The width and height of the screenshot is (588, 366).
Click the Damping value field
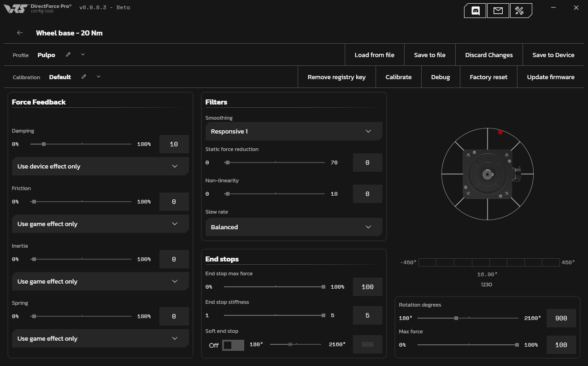(174, 144)
